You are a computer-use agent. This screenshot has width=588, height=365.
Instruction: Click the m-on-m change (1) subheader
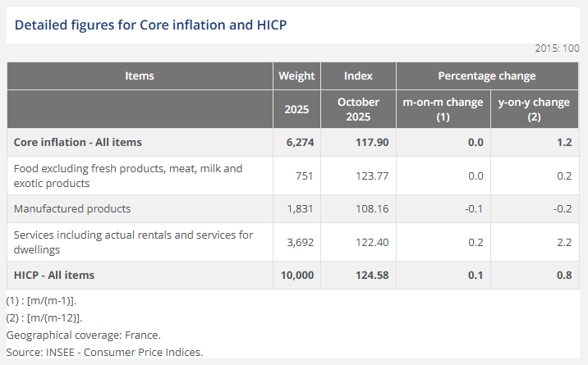pos(442,109)
